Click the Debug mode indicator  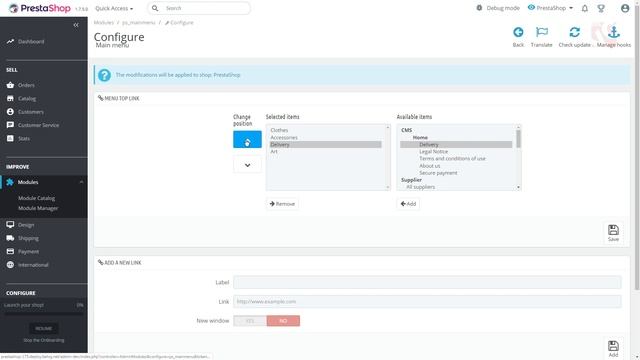point(498,8)
